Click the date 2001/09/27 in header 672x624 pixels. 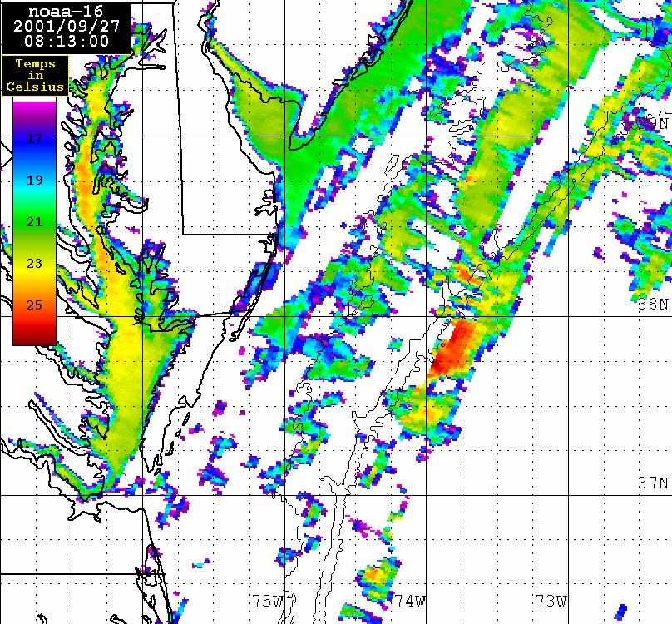[67, 26]
